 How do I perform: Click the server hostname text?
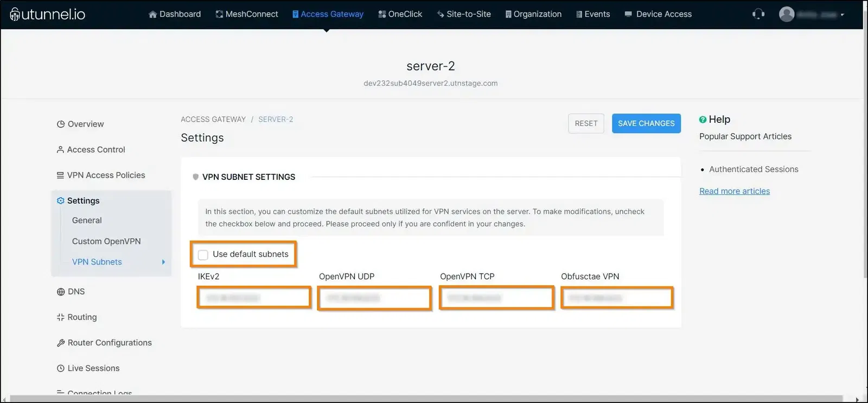[x=431, y=83]
